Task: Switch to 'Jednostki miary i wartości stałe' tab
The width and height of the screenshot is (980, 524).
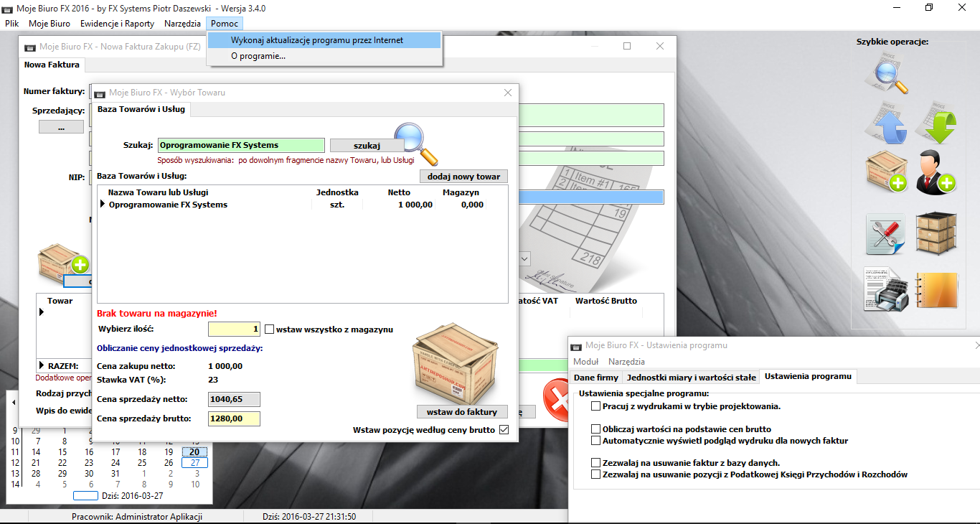Action: tap(692, 377)
